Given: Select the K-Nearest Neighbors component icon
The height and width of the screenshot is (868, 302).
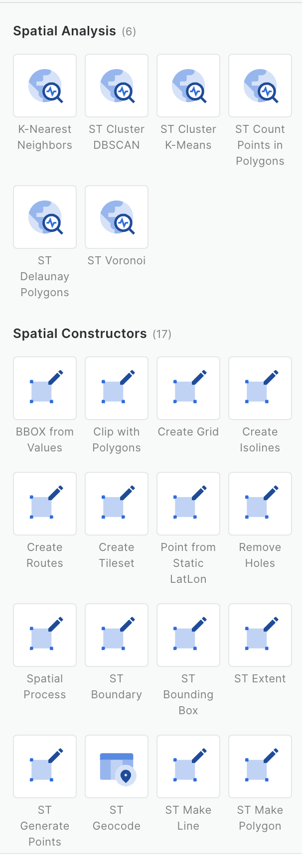Looking at the screenshot, I should [x=45, y=86].
